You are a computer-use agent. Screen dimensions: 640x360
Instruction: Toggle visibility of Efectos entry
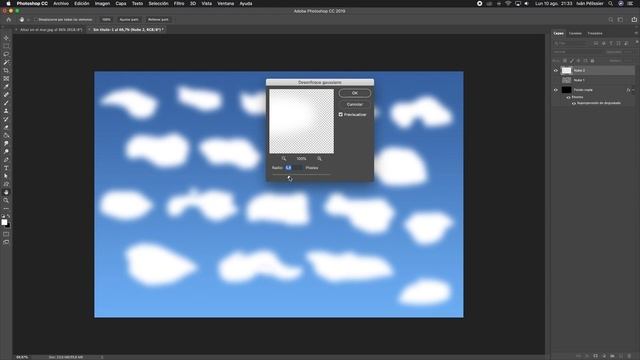568,97
